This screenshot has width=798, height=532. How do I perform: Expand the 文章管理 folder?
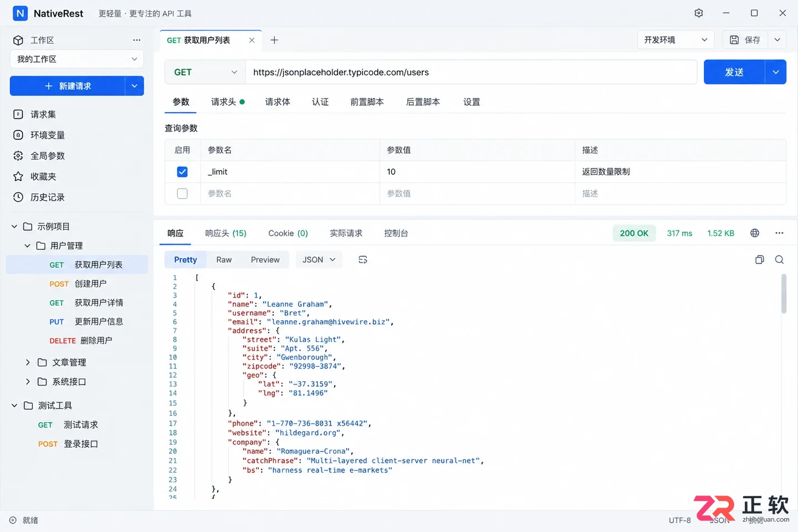[28, 362]
